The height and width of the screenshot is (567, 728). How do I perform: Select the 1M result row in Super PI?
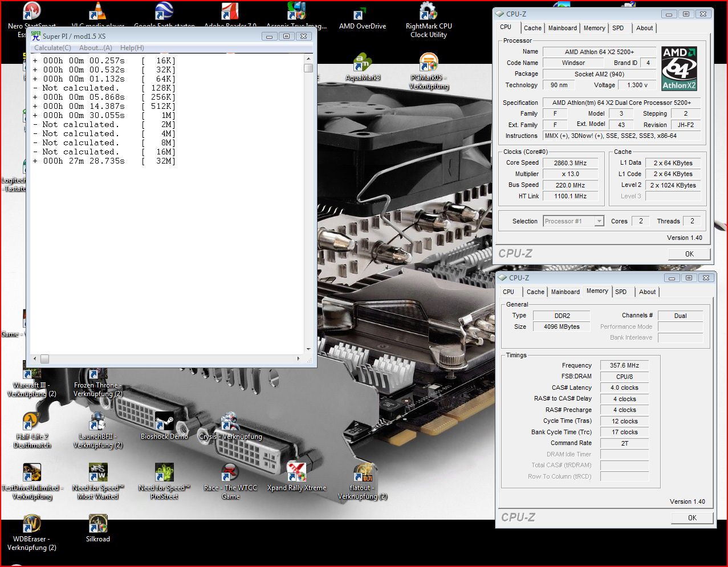104,116
